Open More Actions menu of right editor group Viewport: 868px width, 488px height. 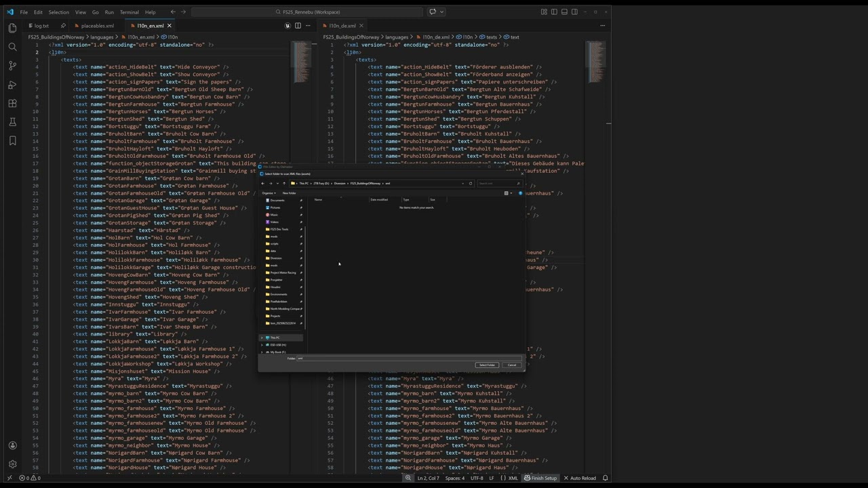pyautogui.click(x=602, y=26)
